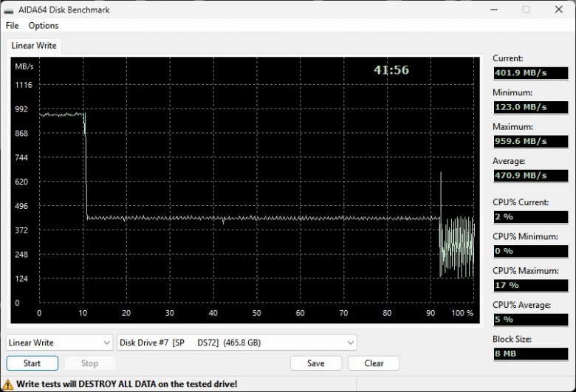The height and width of the screenshot is (392, 576).
Task: Click the Current: label
Action: [x=507, y=58]
